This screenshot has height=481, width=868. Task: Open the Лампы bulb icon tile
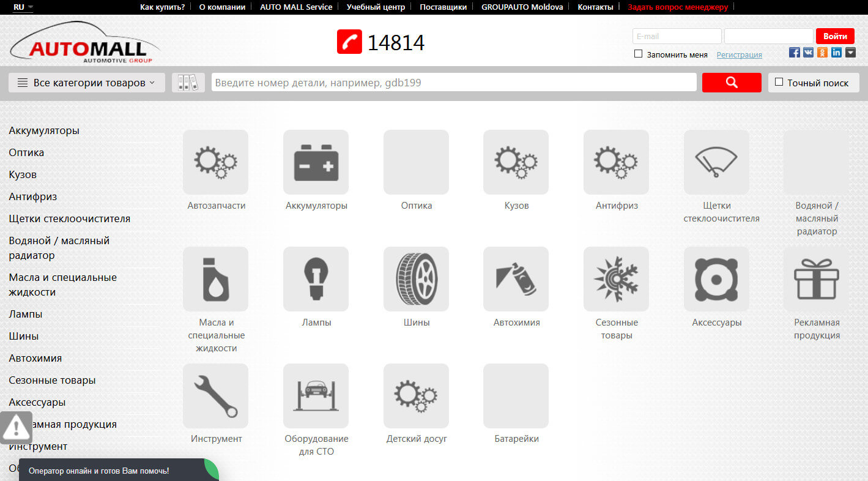[x=316, y=279]
